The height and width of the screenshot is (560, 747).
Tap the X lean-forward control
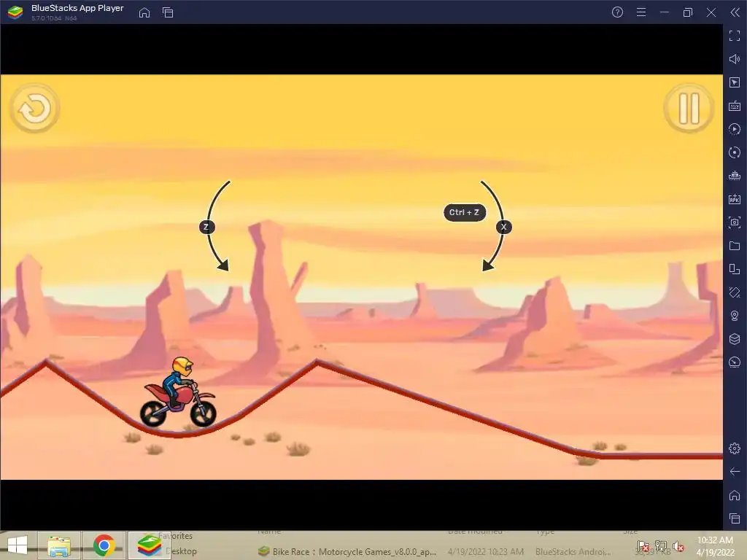(x=503, y=227)
